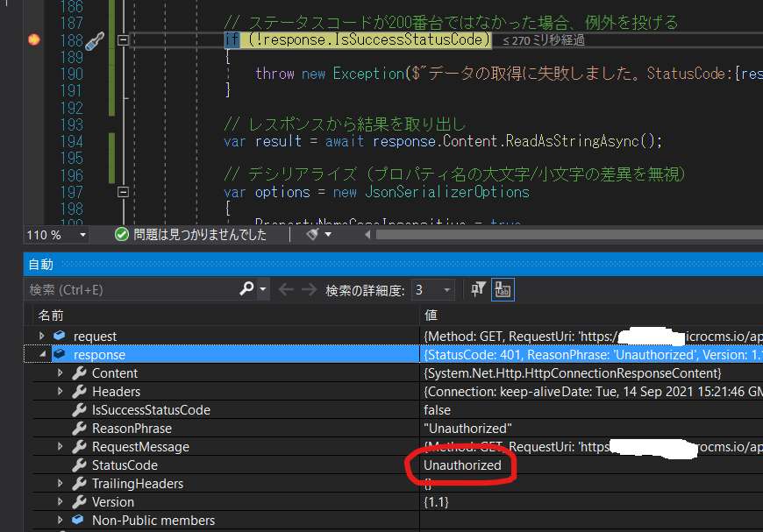Click the wrench icon beside Version
Viewport: 763px width, 532px height.
(79, 501)
